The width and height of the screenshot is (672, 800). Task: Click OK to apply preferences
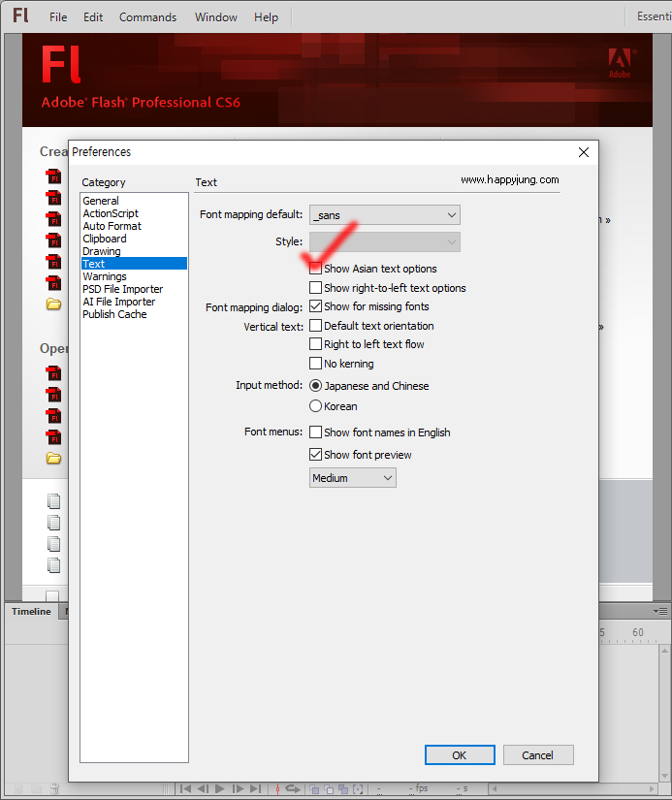[460, 755]
